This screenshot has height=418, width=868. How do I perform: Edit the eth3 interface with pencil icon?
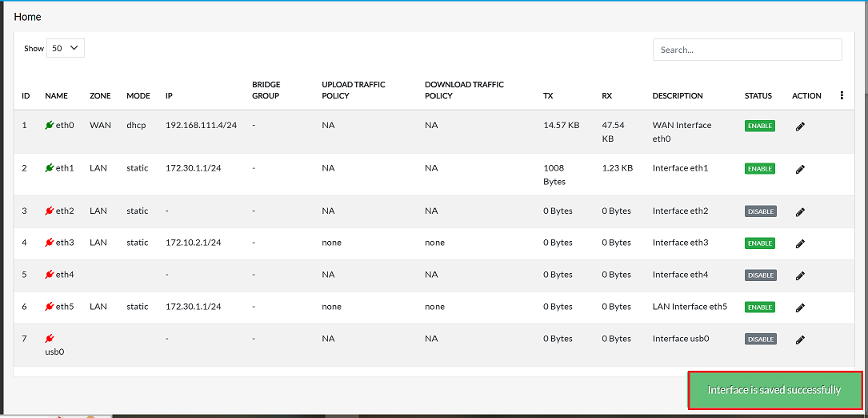tap(799, 243)
